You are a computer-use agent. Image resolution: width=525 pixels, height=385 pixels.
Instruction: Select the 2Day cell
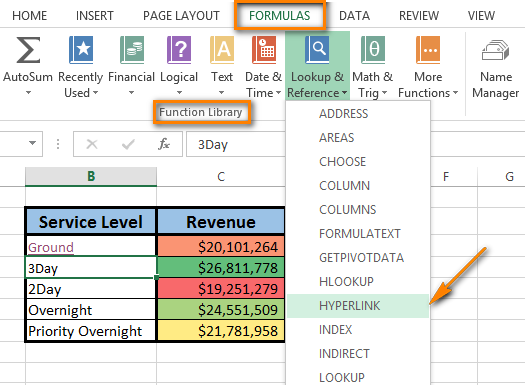coord(91,289)
